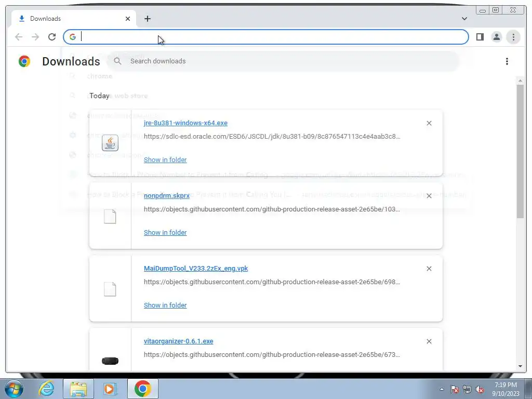Screen dimensions: 532x399
Task: Click the Java icon of the jre download
Action: [110, 143]
